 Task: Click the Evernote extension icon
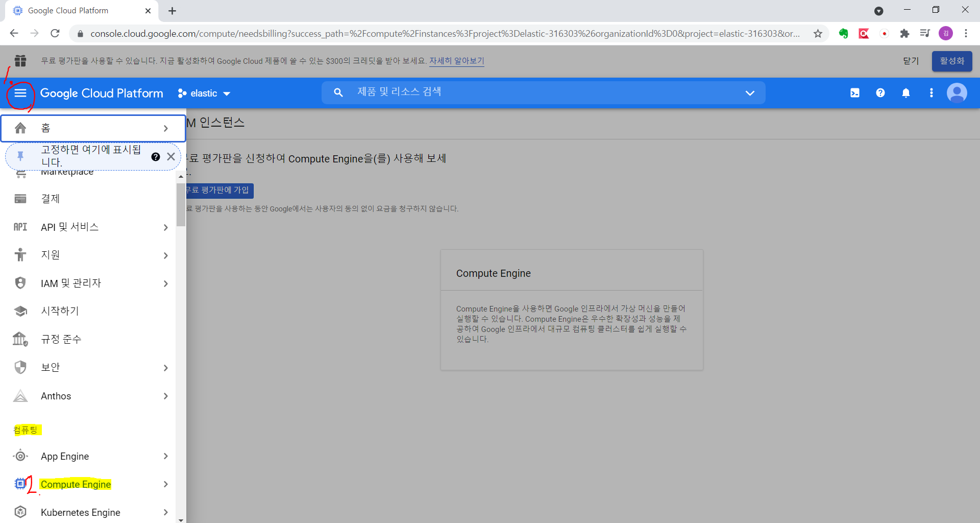[843, 34]
